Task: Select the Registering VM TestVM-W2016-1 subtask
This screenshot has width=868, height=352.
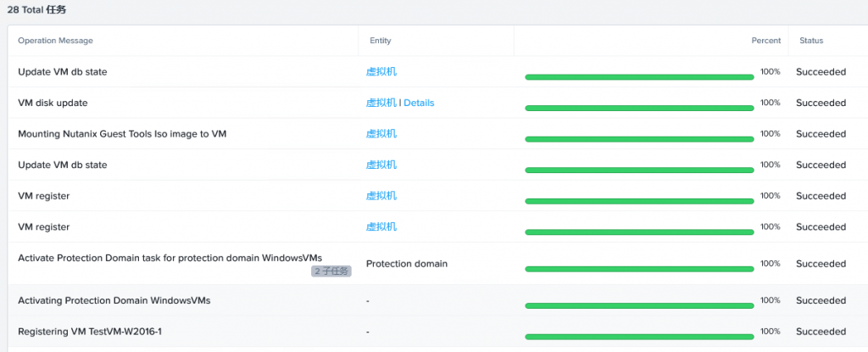Action: click(x=438, y=332)
